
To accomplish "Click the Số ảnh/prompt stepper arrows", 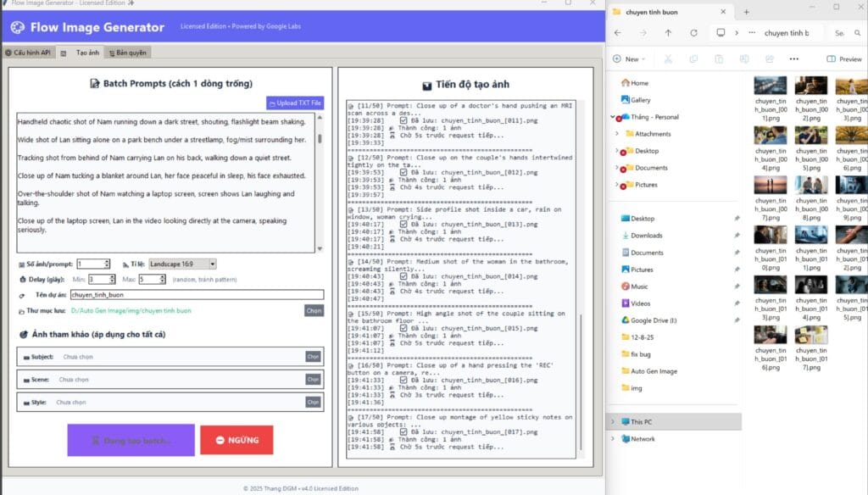I will click(107, 264).
